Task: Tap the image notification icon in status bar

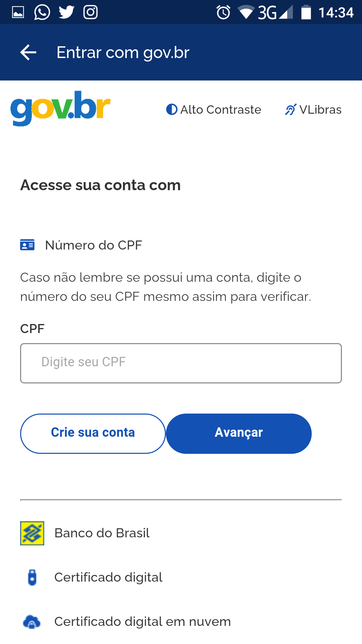Action: [18, 12]
